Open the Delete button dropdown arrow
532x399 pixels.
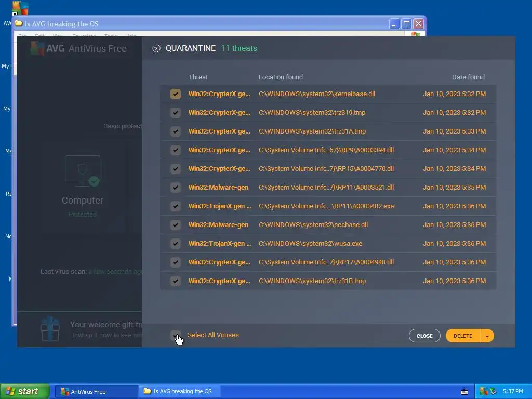(487, 336)
